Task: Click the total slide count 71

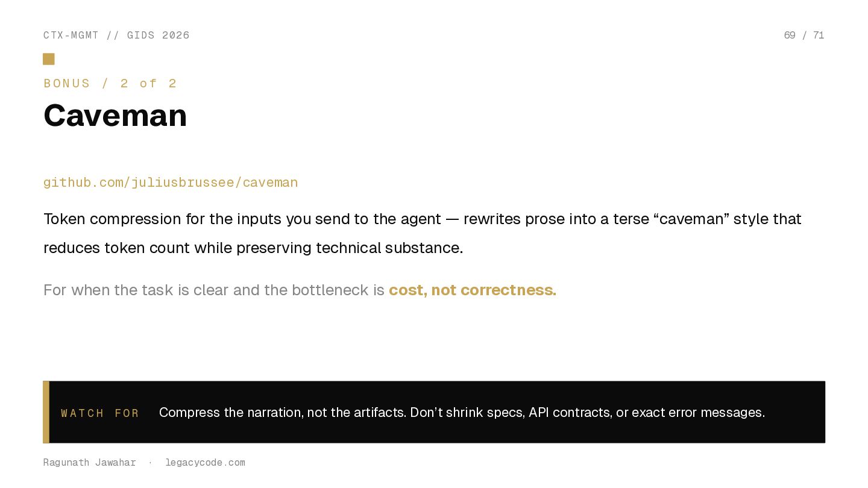Action: [x=819, y=36]
